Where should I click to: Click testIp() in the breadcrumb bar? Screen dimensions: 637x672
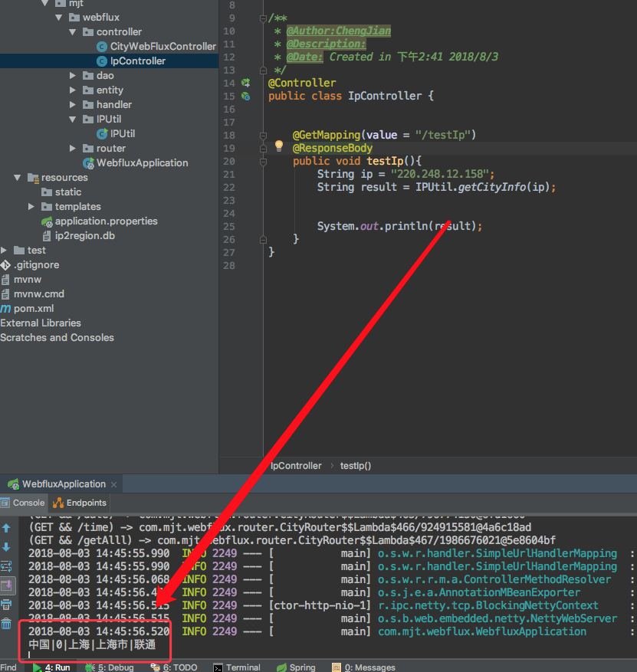pos(356,466)
